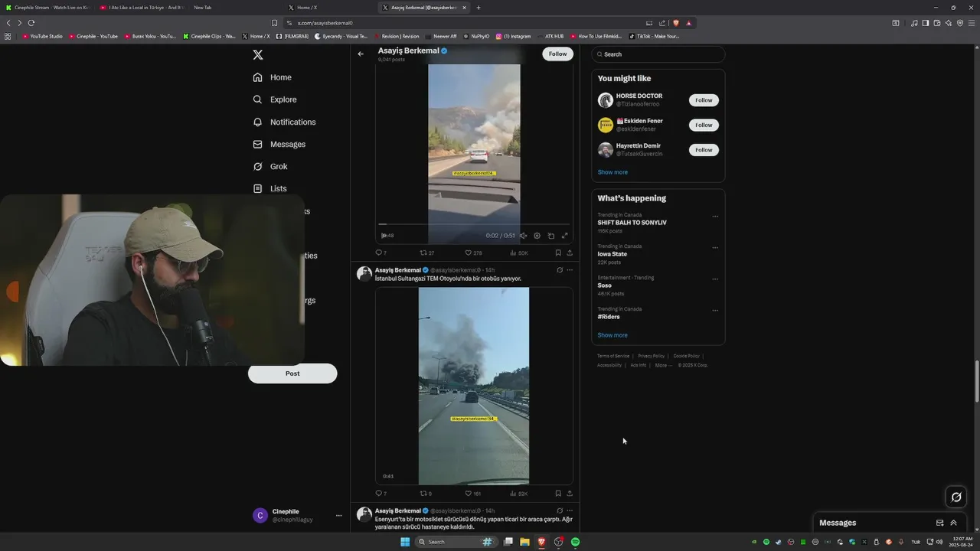
Task: Open Spotify from the taskbar
Action: click(575, 542)
